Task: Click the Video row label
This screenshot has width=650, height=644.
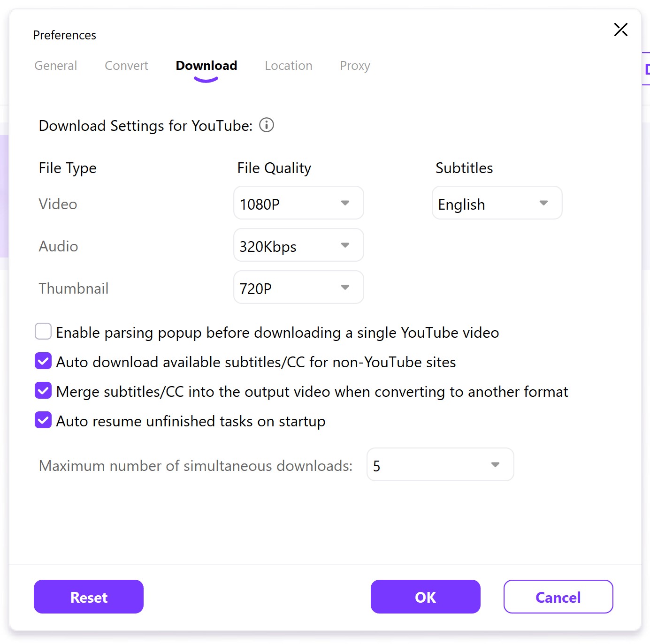Action: 58,204
